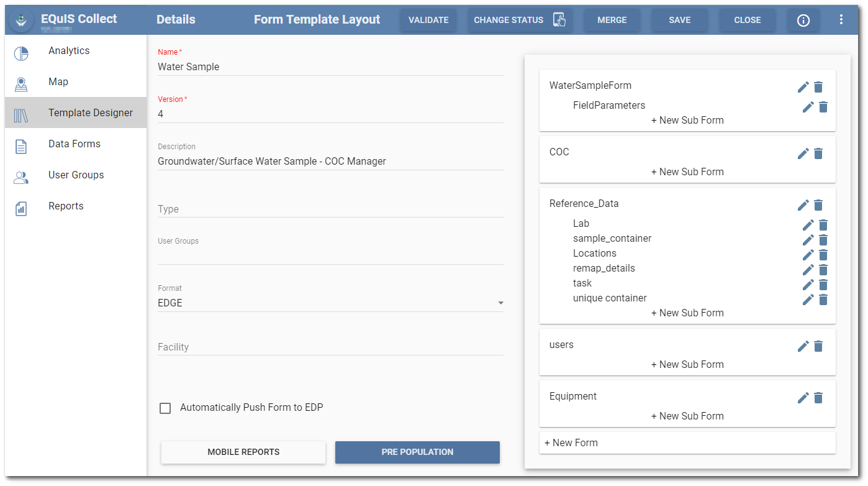Edit the users form
This screenshot has width=868, height=486.
(x=803, y=346)
